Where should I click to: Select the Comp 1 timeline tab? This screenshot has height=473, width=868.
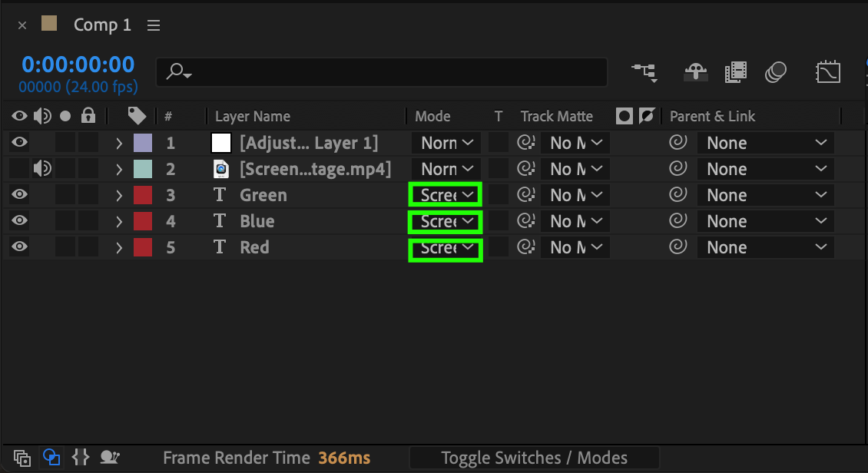pos(102,25)
